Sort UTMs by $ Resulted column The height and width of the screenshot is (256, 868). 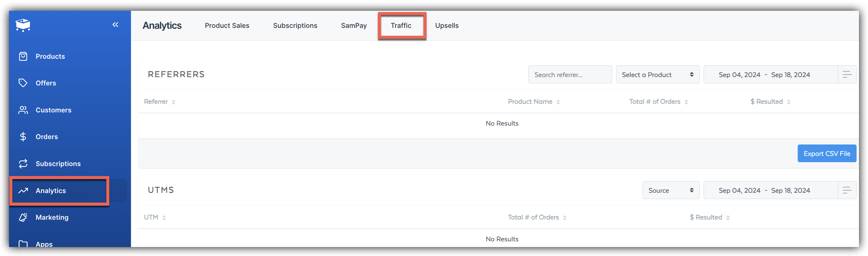(x=710, y=217)
